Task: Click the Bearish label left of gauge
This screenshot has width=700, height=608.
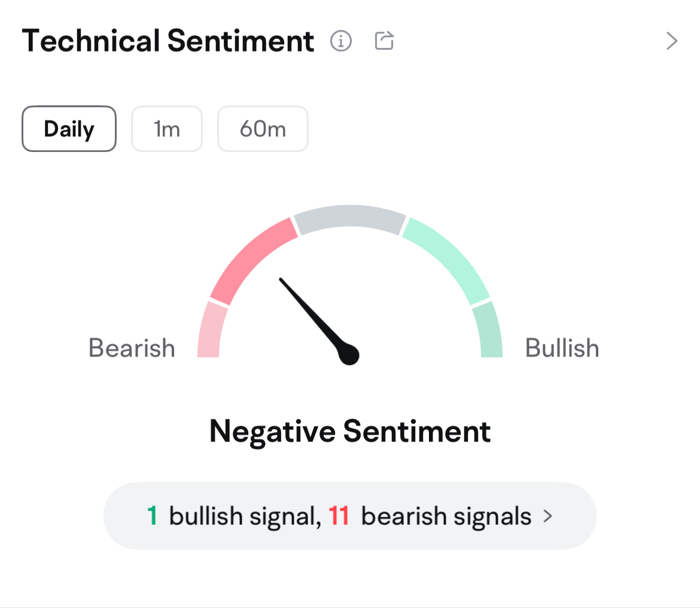Action: point(132,348)
